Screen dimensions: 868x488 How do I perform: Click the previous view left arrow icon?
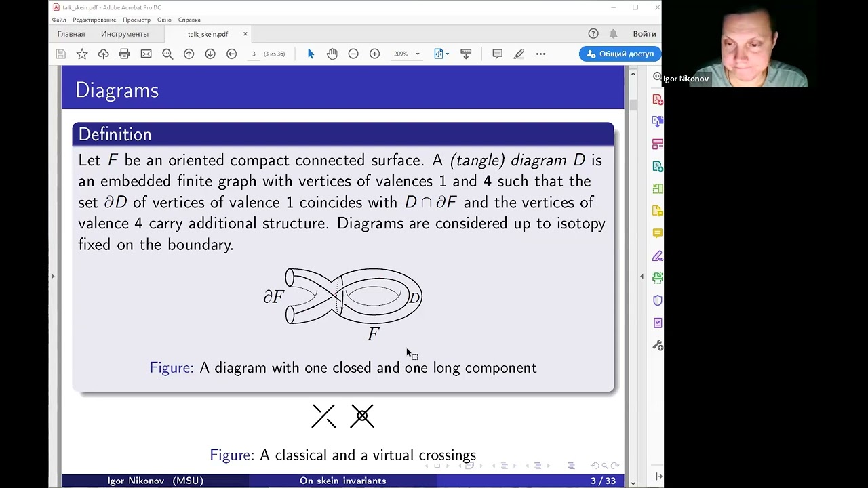coord(231,54)
